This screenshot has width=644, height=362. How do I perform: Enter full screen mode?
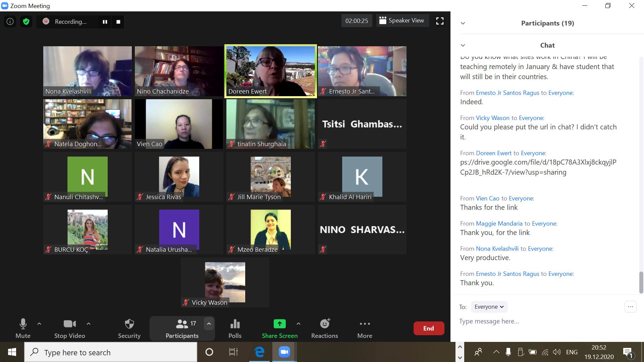440,21
